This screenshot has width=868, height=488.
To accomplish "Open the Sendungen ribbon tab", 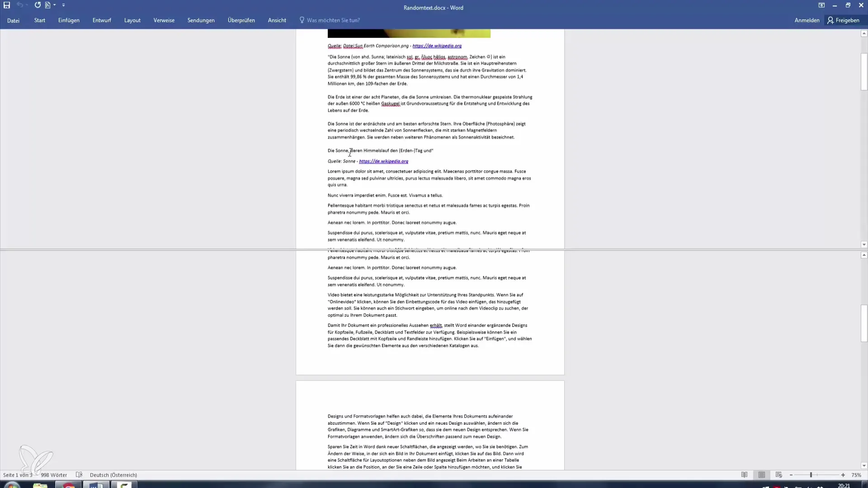I will pos(201,20).
